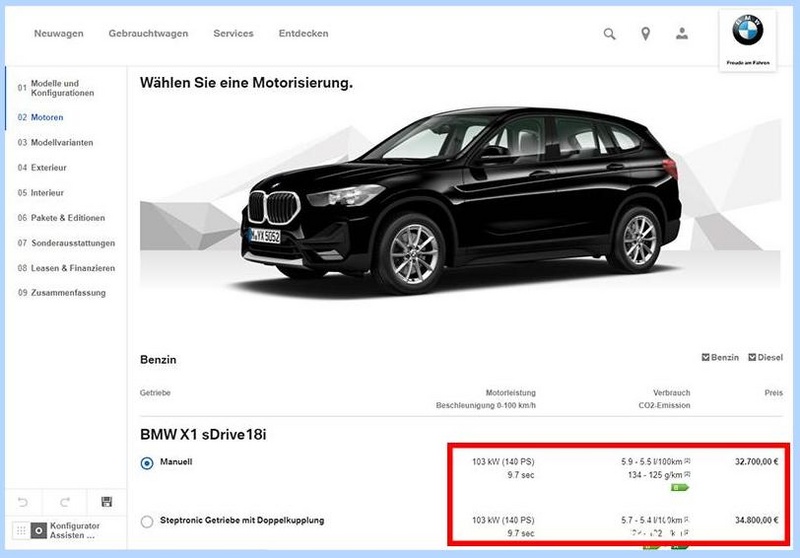Viewport: 800px width, 558px height.
Task: Open the user account icon
Action: click(x=682, y=34)
